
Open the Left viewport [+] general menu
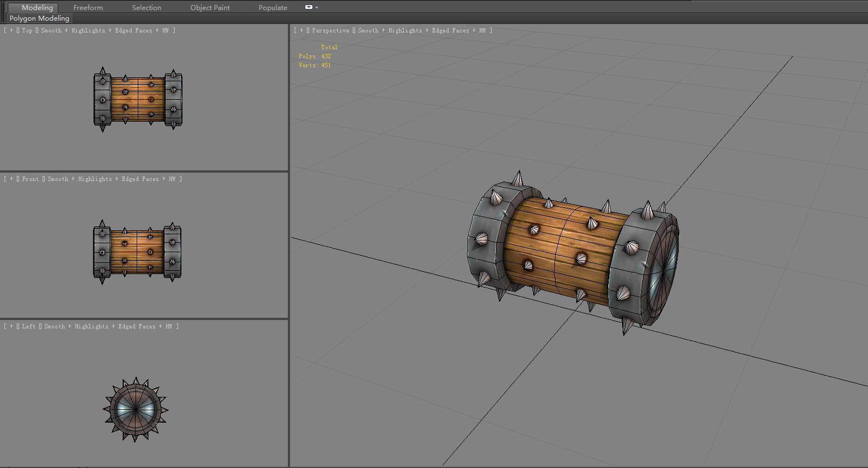[11, 326]
